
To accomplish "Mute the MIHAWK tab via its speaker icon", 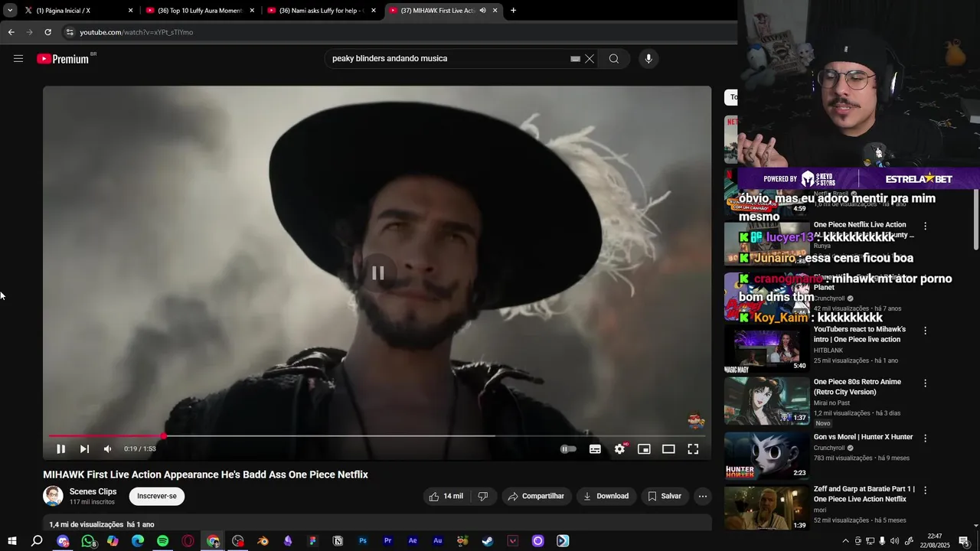I will 482,11.
